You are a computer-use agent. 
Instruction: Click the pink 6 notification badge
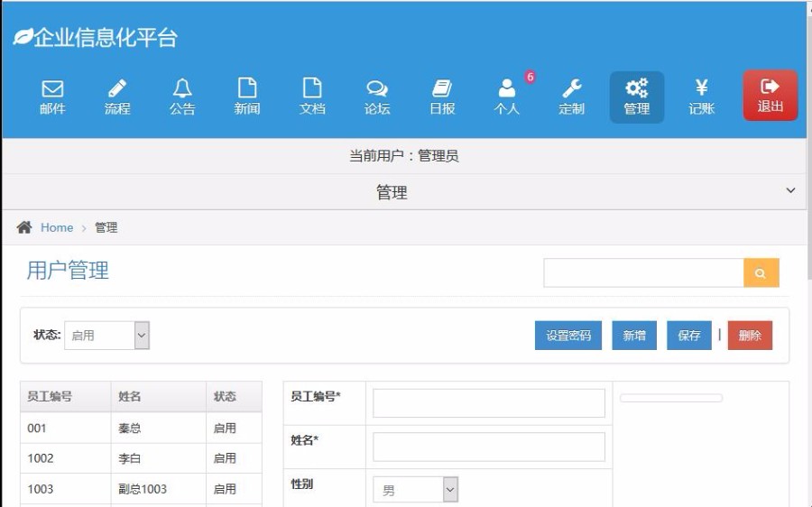(x=530, y=77)
